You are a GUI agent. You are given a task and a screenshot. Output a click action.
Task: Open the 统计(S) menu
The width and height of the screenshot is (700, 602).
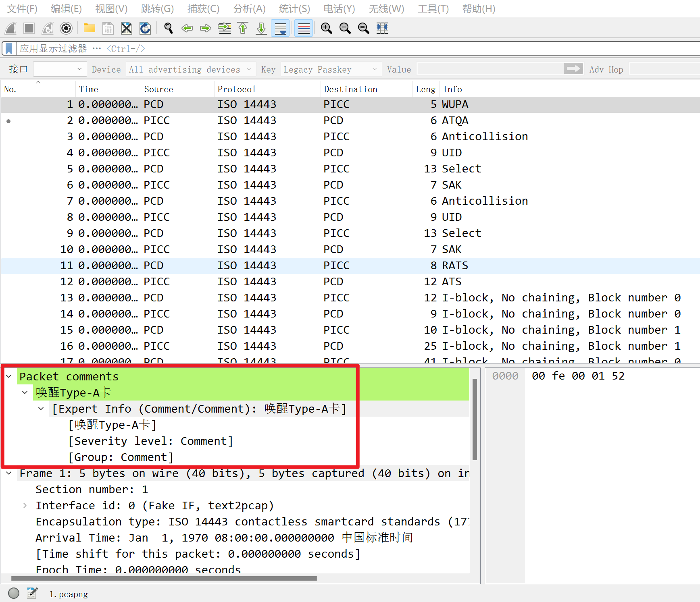(294, 9)
